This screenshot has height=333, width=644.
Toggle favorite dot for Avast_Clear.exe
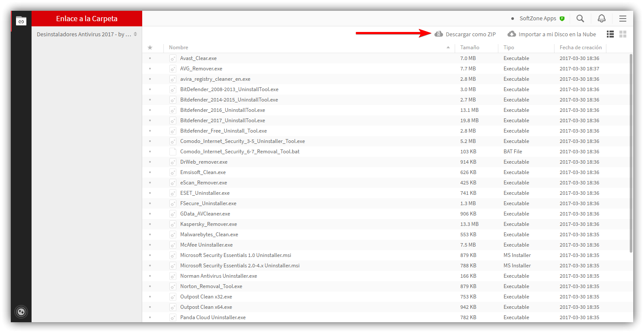point(150,58)
